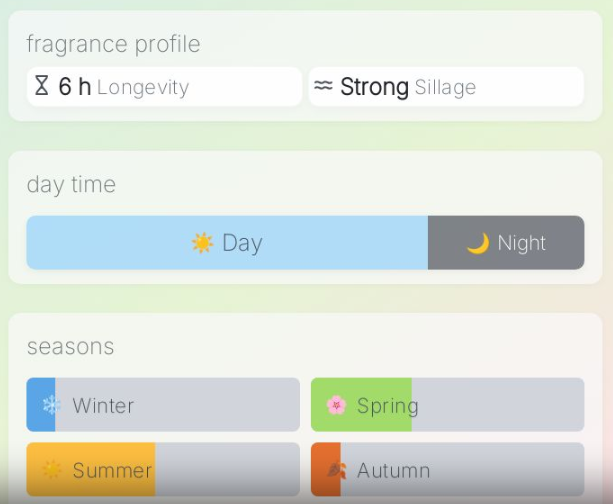Click the wave sillage icon

pos(323,86)
